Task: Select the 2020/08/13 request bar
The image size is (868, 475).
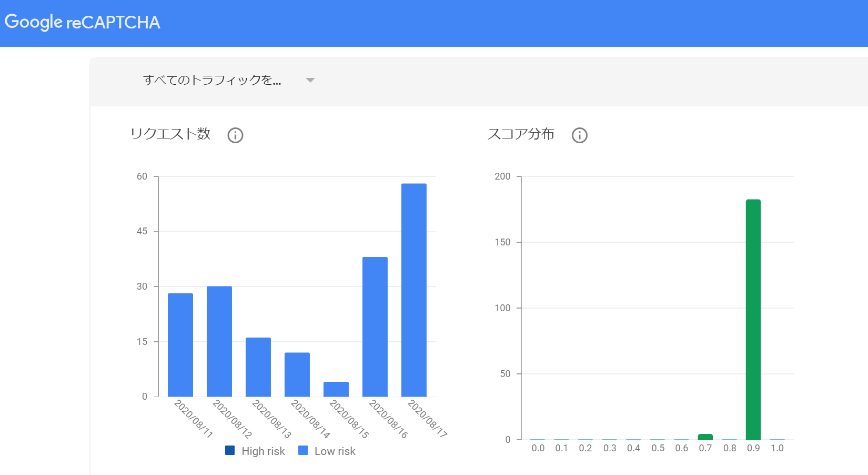Action: (x=258, y=367)
